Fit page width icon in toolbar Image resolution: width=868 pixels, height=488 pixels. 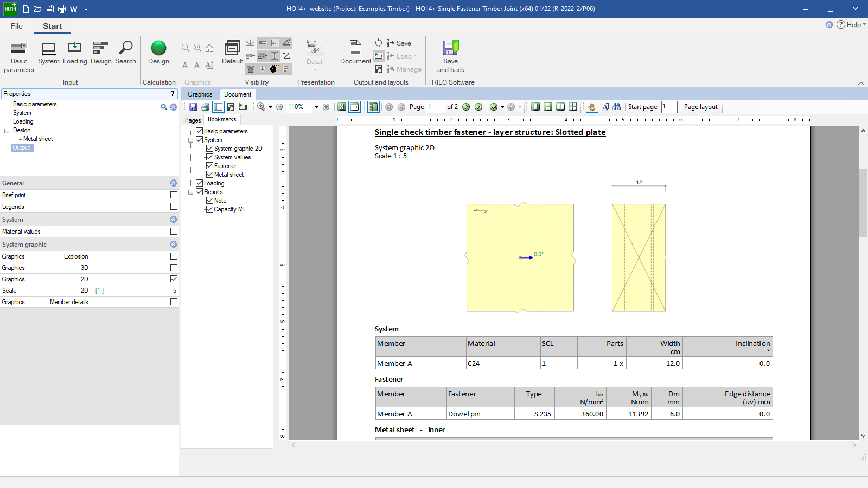(354, 107)
